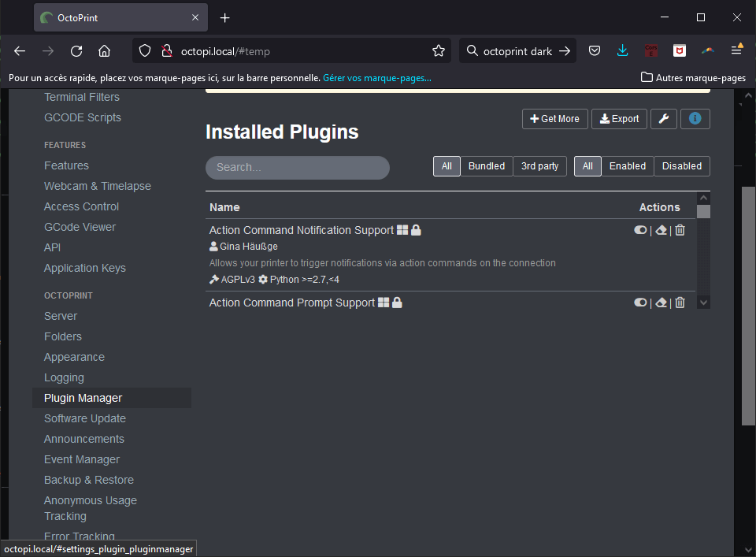Save to Pocket icon in toolbar
This screenshot has height=557, width=756.
tap(595, 50)
